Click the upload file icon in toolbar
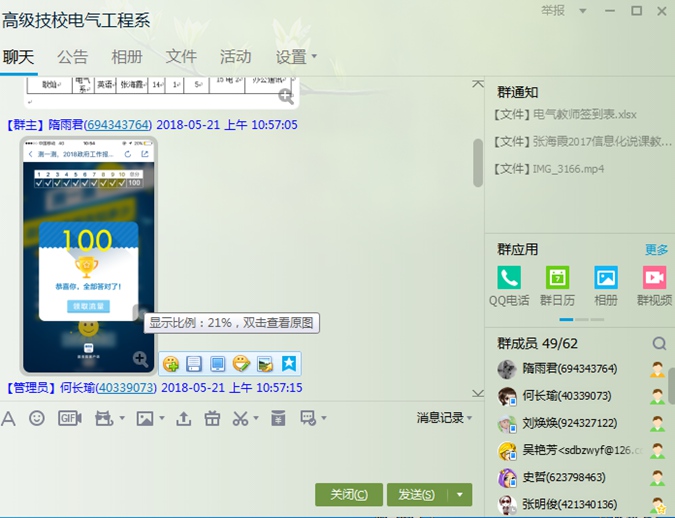 183,418
